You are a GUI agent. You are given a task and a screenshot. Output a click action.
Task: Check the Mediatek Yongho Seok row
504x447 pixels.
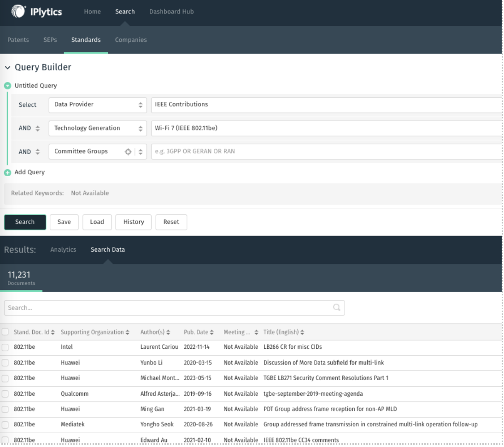tap(5, 425)
